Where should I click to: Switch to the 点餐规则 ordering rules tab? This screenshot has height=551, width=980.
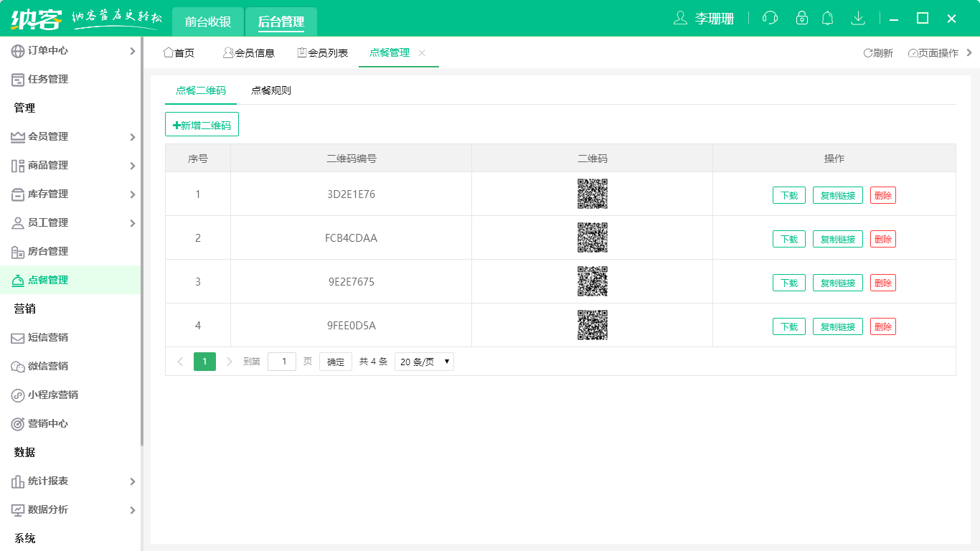coord(270,91)
